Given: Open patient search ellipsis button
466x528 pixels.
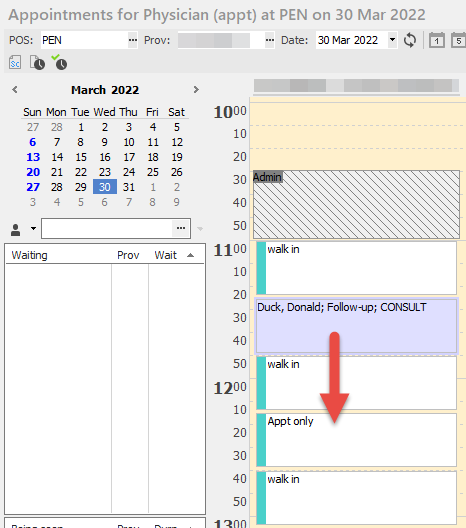Looking at the screenshot, I should 181,228.
